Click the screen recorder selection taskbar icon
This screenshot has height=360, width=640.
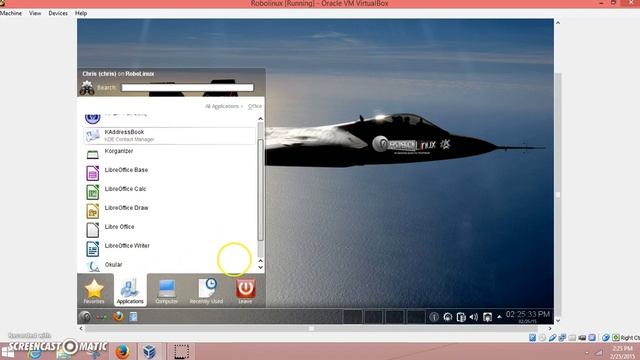coord(181,351)
